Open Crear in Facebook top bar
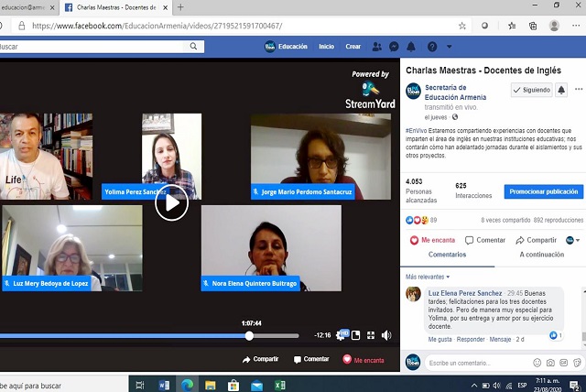Screen dimensions: 586x392 353,47
